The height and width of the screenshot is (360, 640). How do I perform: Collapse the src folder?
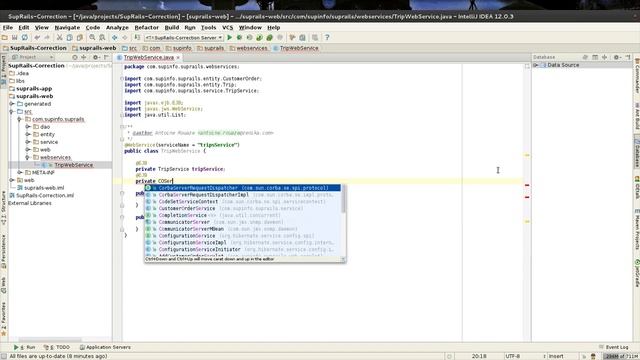click(12, 111)
